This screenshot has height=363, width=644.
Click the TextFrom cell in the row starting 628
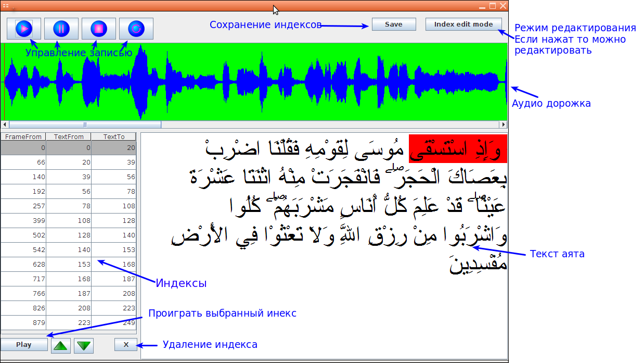pyautogui.click(x=69, y=265)
